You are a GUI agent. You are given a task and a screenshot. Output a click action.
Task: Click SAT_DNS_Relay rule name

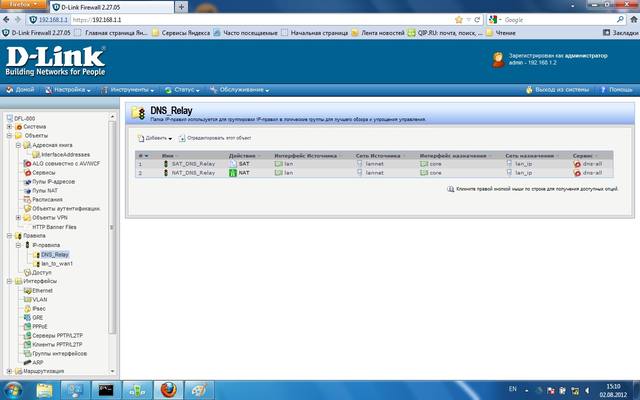[193, 164]
